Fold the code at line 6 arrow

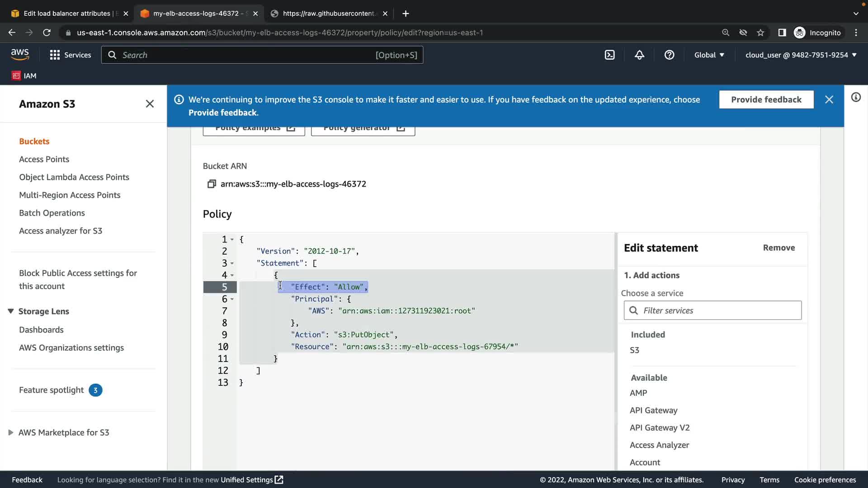(232, 299)
